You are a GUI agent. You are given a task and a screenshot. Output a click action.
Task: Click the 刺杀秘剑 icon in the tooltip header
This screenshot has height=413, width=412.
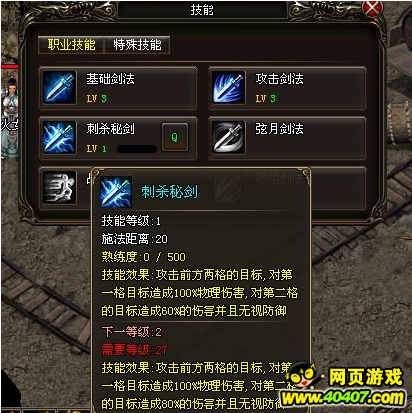tap(116, 192)
